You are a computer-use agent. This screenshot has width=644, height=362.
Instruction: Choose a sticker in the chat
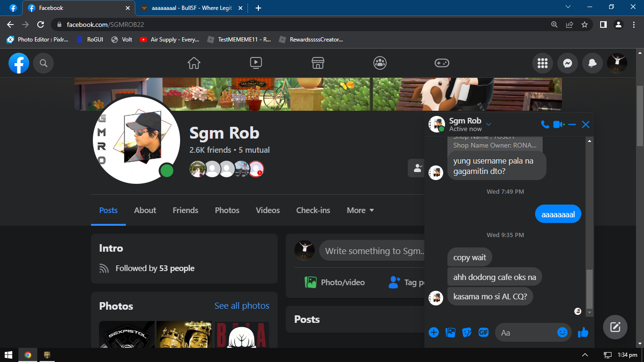point(467,332)
